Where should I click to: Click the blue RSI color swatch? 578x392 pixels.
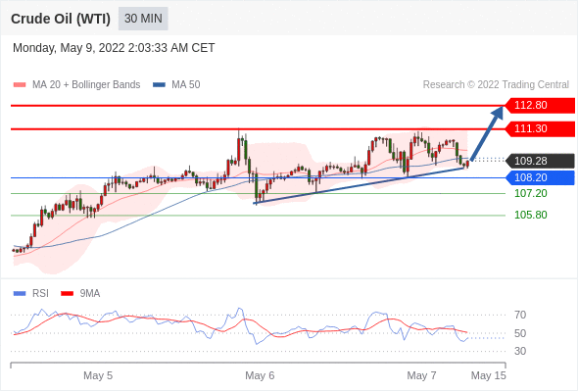point(20,294)
